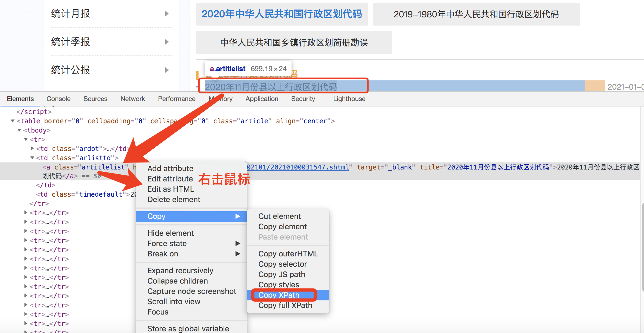The image size is (644, 333).
Task: Select Copy XPath
Action: tap(288, 295)
